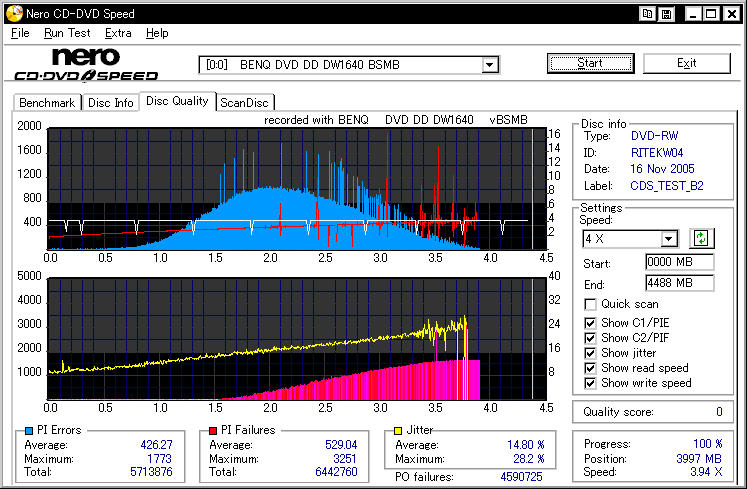Enable the Quick scan checkbox
This screenshot has height=489, width=747.
coord(591,304)
